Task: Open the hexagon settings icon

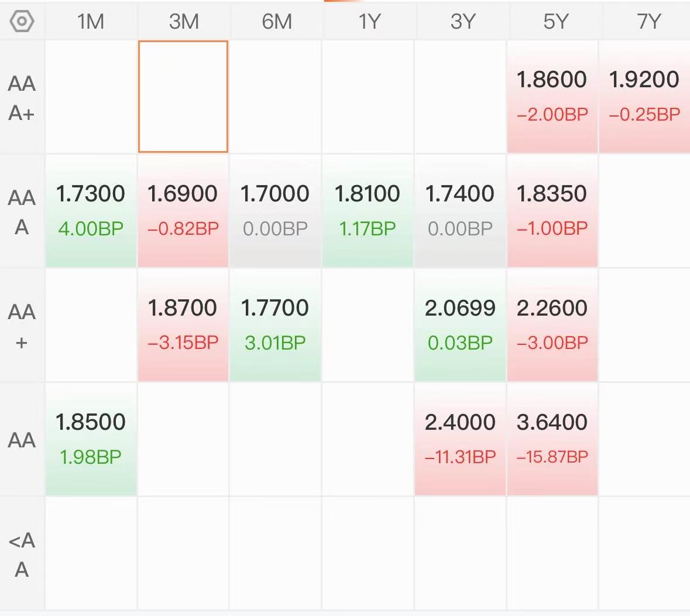Action: pyautogui.click(x=22, y=22)
